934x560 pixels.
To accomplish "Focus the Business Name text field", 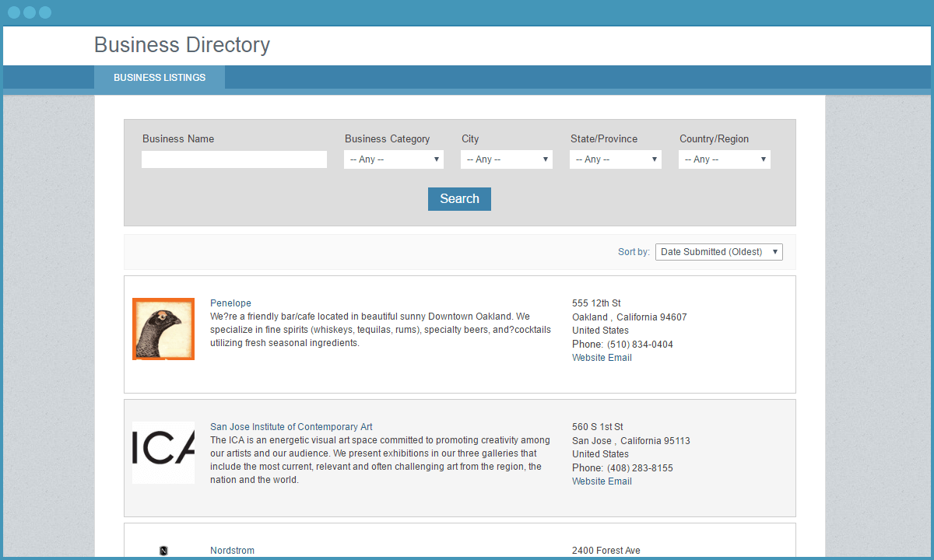I will (234, 159).
